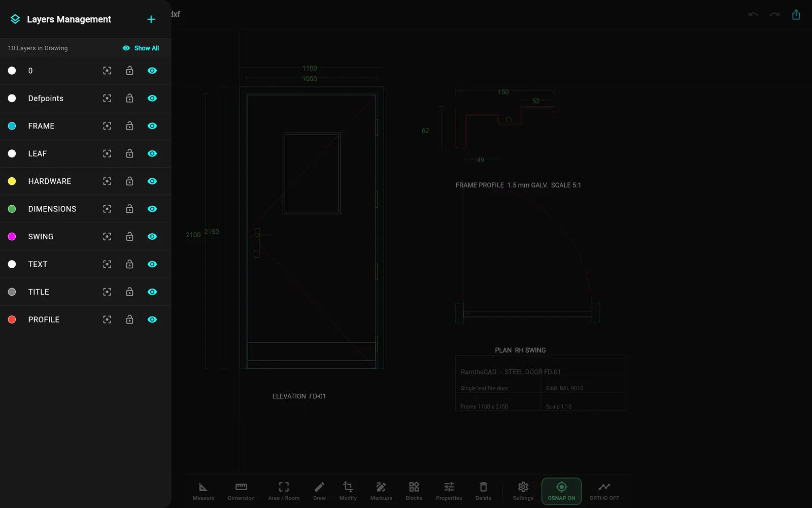Click the share/export icon

coord(796,14)
